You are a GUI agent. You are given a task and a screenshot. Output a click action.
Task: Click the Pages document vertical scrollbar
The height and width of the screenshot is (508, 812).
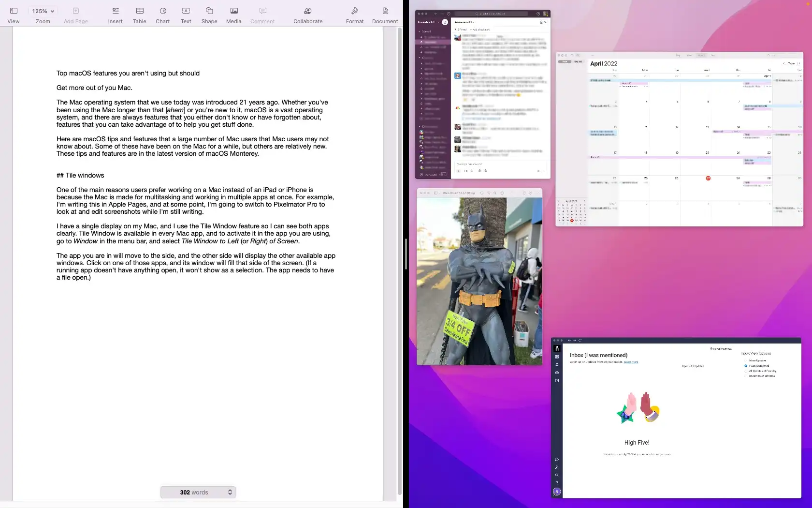pyautogui.click(x=400, y=261)
